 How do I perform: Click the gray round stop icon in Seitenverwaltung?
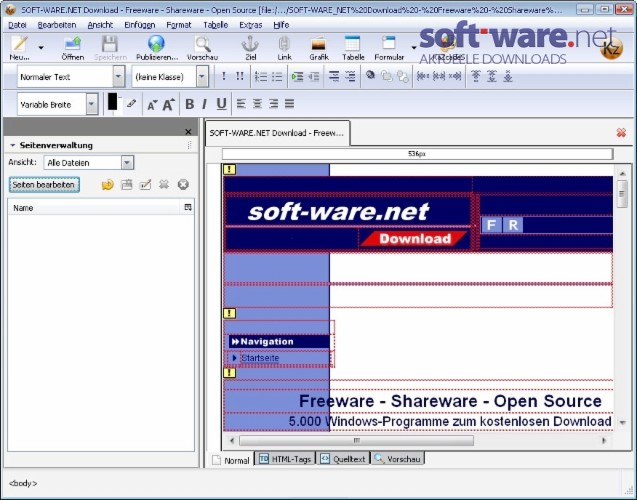point(183,184)
